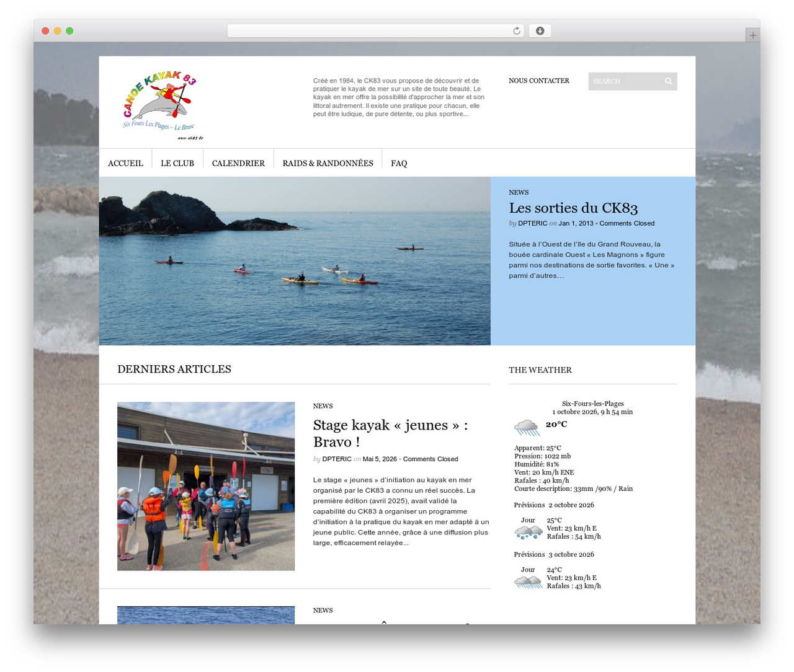The width and height of the screenshot is (794, 672).
Task: Click 'Prévisions 2 octobre 2026' text
Action: 554,505
